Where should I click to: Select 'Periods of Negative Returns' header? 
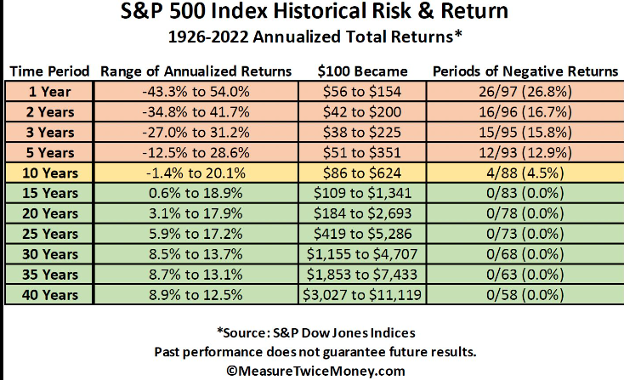point(525,71)
